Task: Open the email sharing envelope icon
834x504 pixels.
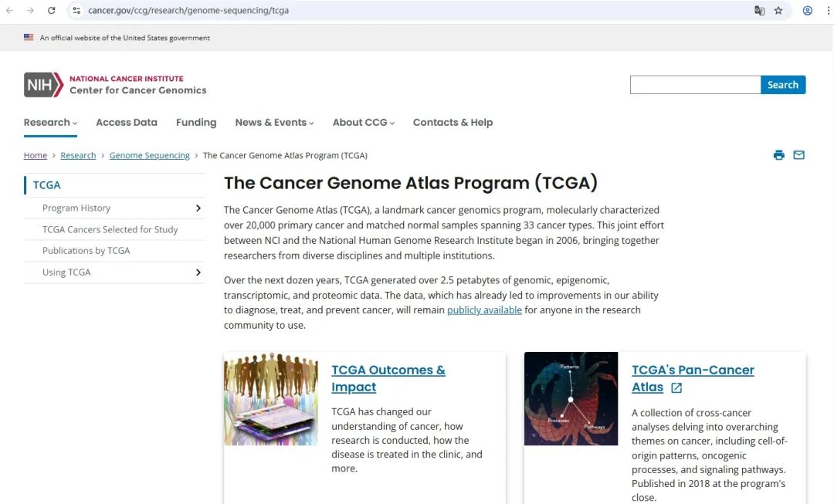Action: point(798,154)
